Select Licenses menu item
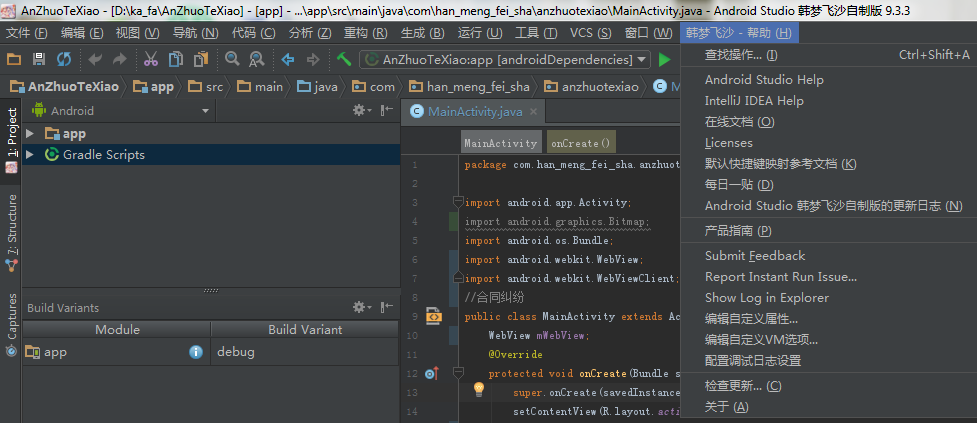977x423 pixels. [x=829, y=143]
